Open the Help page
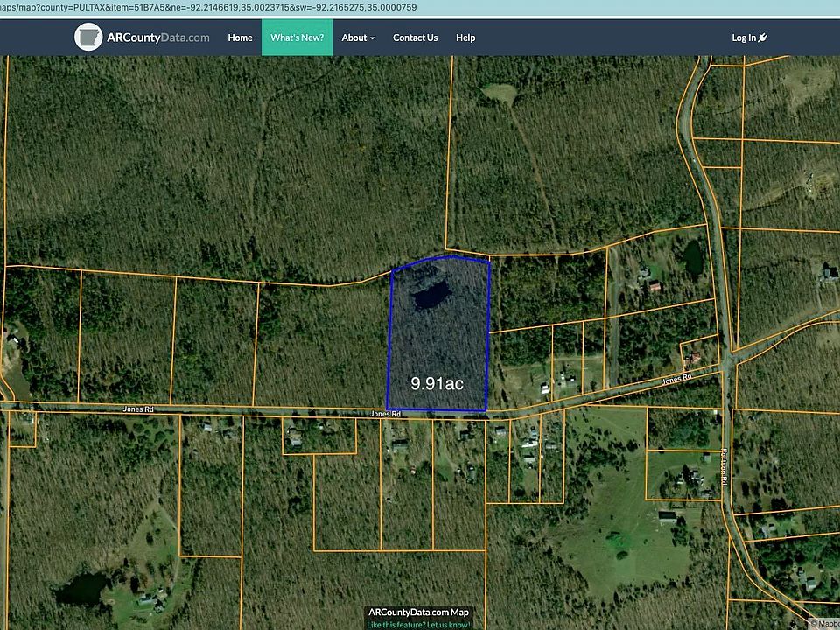This screenshot has height=630, width=840. click(x=465, y=38)
